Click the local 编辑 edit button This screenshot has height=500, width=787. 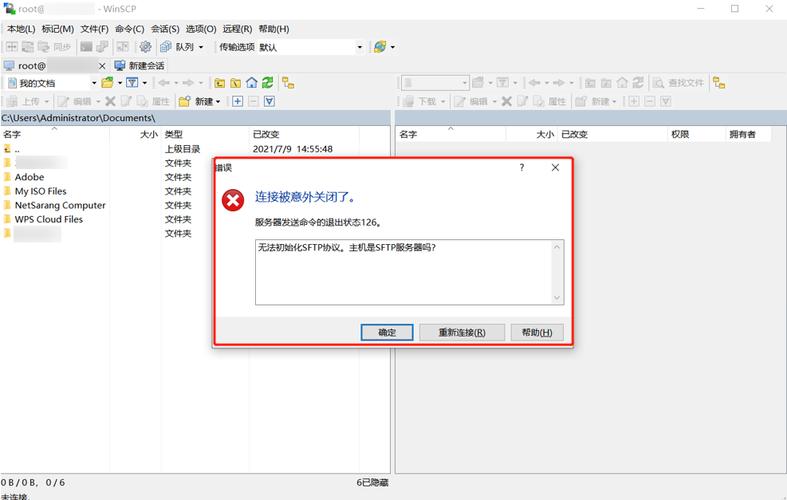tap(75, 101)
